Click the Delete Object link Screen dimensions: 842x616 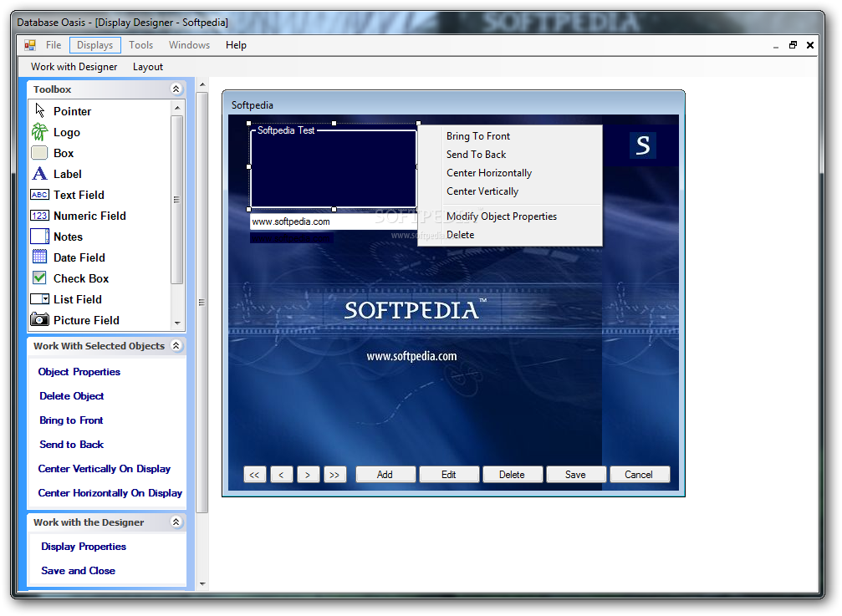tap(71, 395)
